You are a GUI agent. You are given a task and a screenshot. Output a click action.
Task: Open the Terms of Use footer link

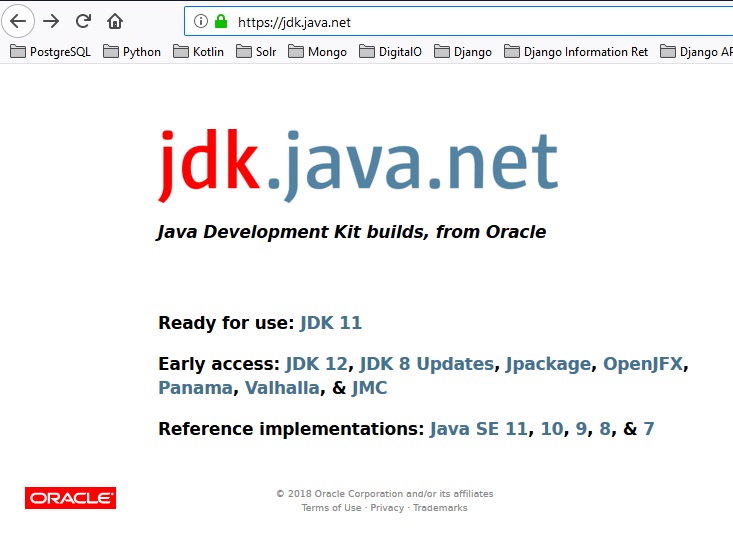click(x=331, y=508)
